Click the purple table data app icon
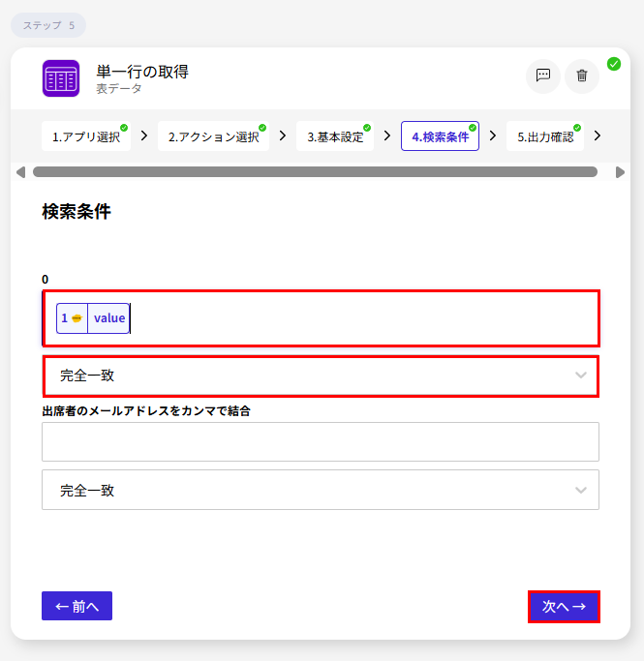This screenshot has width=644, height=661. 61,78
